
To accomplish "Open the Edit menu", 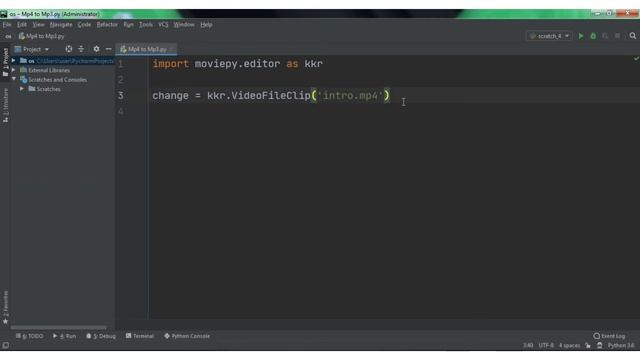I will 22,24.
